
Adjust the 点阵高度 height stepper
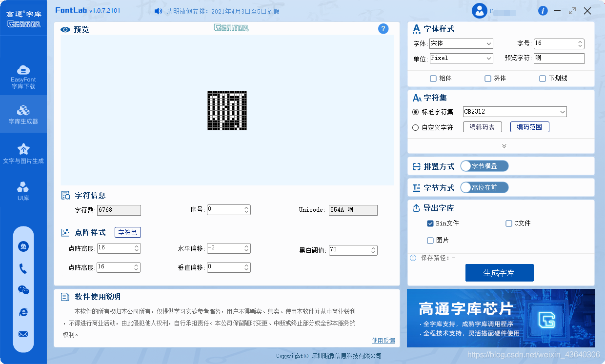click(x=137, y=267)
